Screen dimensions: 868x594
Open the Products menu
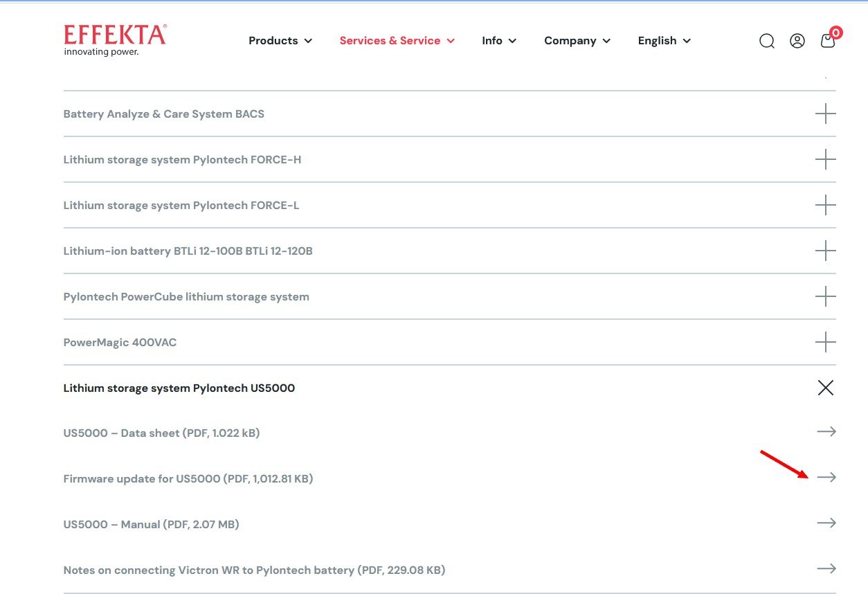280,41
